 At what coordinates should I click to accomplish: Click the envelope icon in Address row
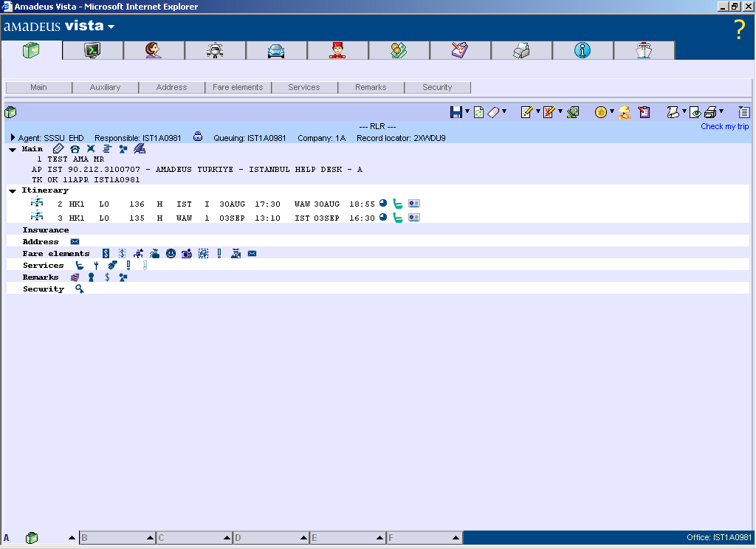tap(75, 241)
